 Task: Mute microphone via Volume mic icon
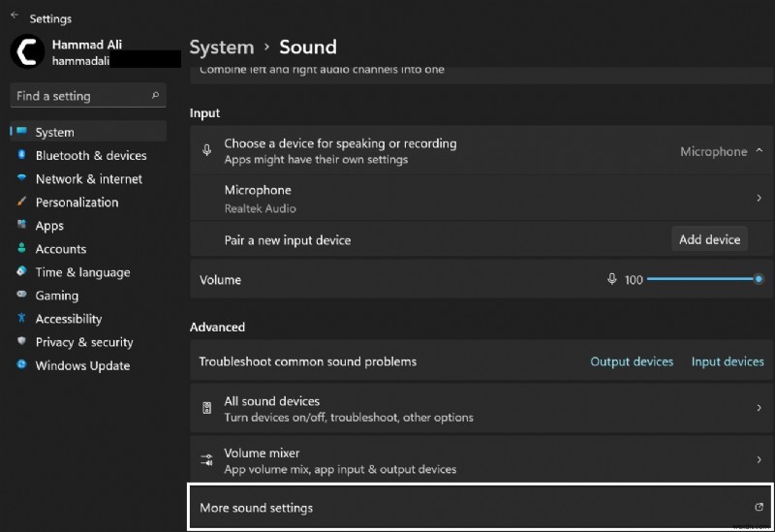pyautogui.click(x=612, y=279)
